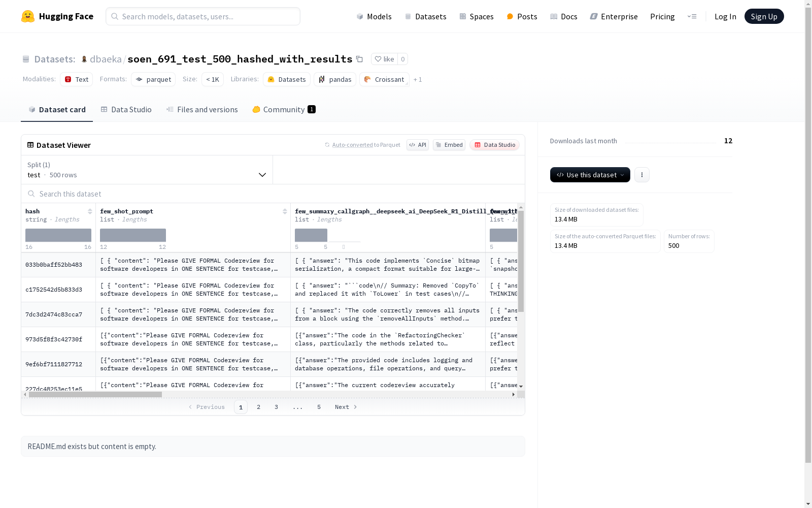Click the Embed button
Screen dimensions: 812x508
click(449, 145)
